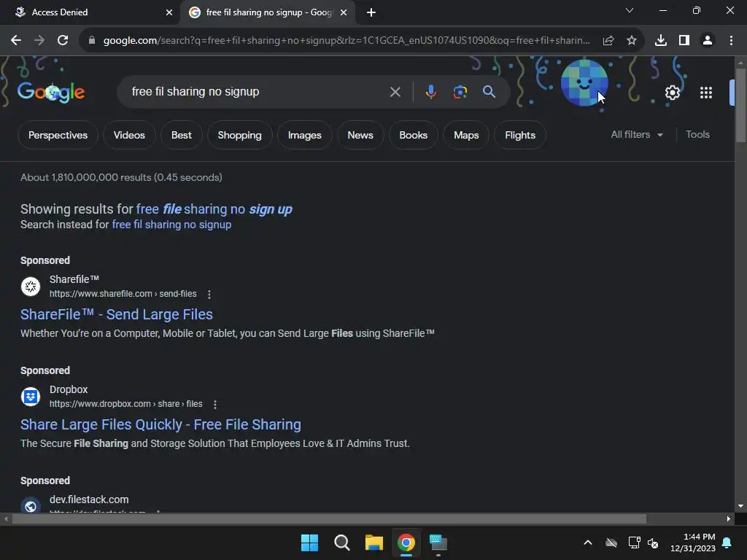
Task: Close the Access Denied tab
Action: (x=169, y=12)
